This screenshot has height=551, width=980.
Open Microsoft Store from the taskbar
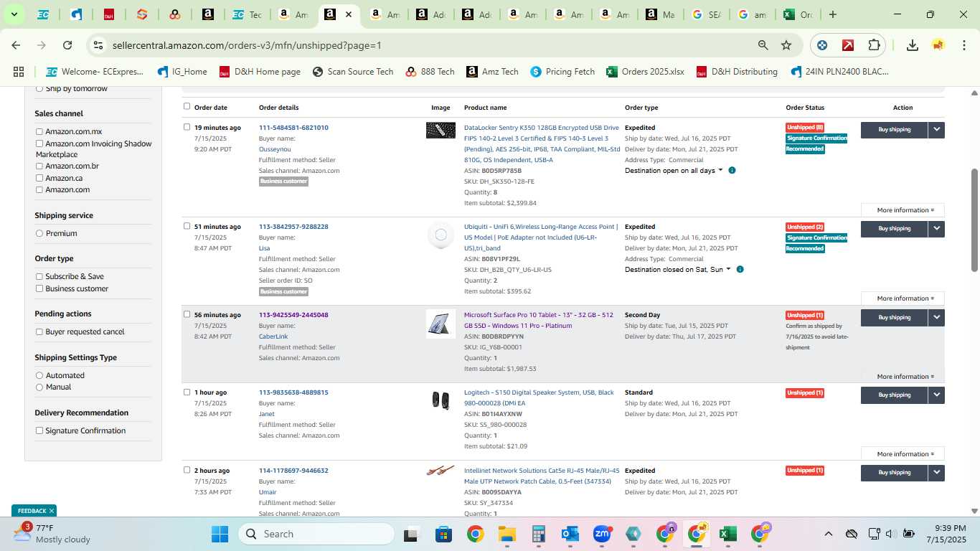(443, 534)
